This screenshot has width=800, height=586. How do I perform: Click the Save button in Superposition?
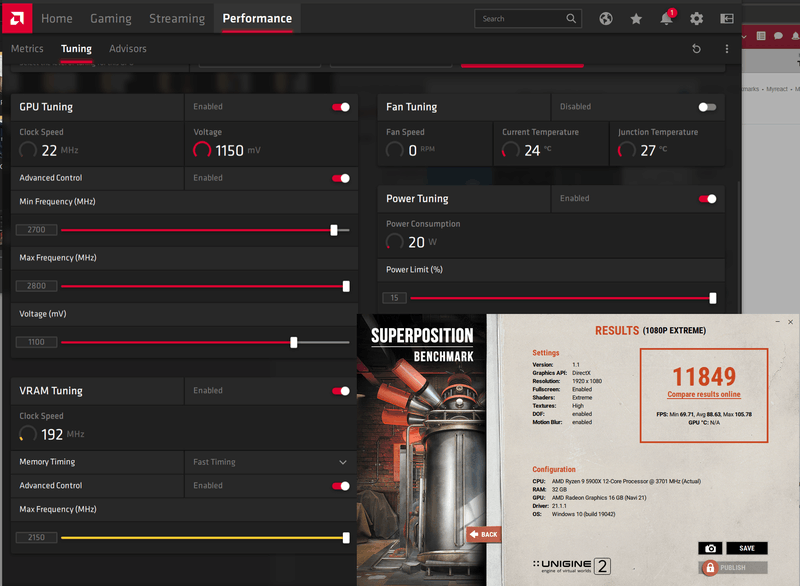pos(747,548)
